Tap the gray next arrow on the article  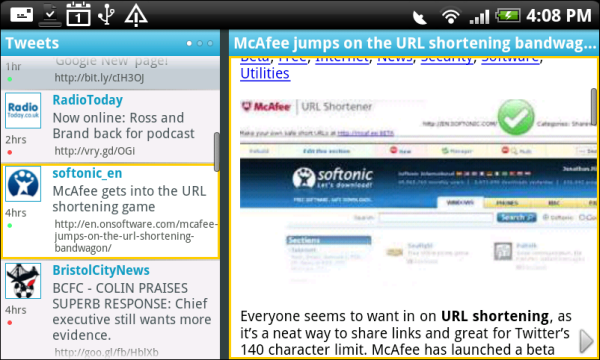(587, 341)
